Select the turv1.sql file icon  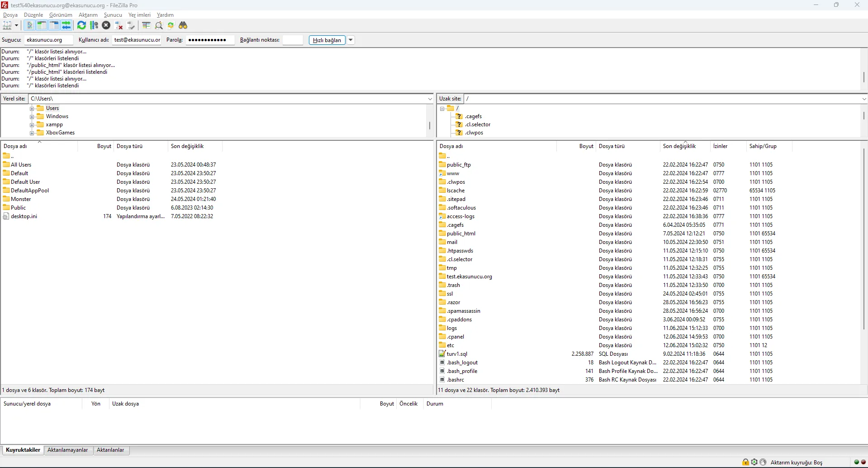coord(442,354)
